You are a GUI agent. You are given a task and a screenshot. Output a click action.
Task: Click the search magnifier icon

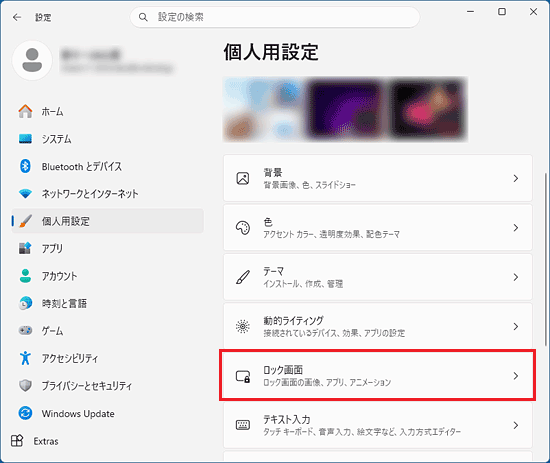click(x=143, y=17)
